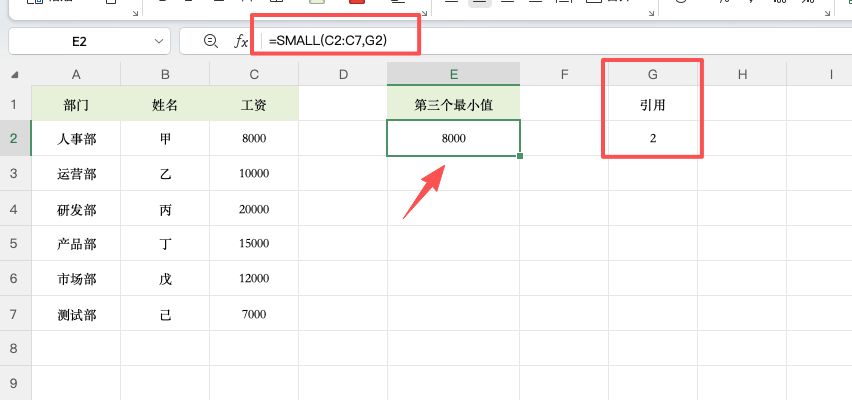852x400 pixels.
Task: Open dialog launcher at toolbar's far left
Action: pyautogui.click(x=135, y=12)
